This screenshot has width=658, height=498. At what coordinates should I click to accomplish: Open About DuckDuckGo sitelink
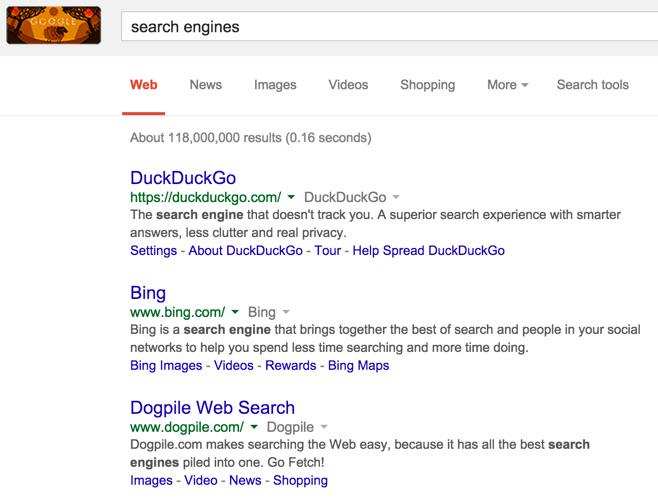[245, 250]
